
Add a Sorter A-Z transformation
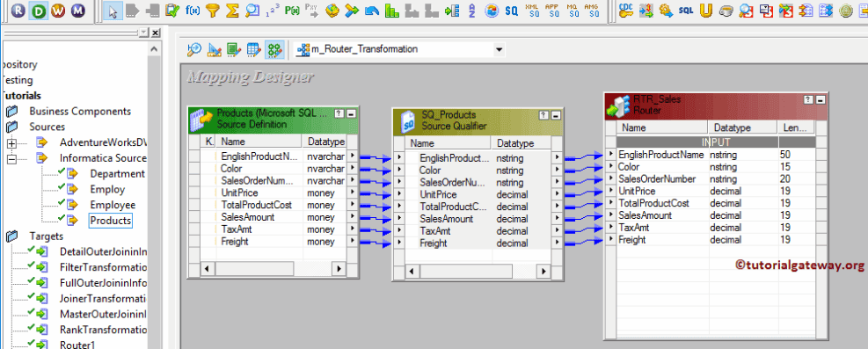tap(471, 10)
